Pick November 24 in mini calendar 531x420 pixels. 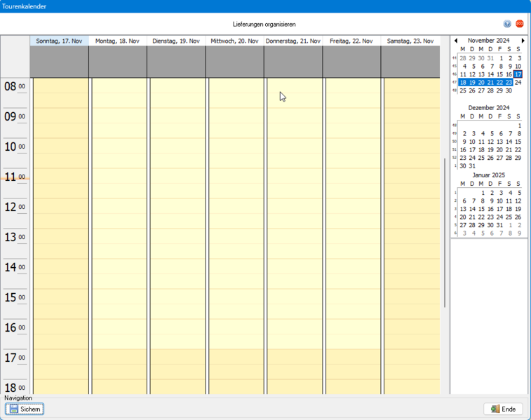pyautogui.click(x=518, y=83)
